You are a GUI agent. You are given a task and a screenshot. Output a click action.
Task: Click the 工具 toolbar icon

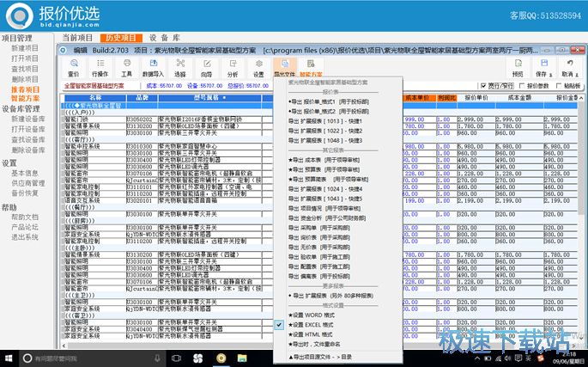(126, 66)
